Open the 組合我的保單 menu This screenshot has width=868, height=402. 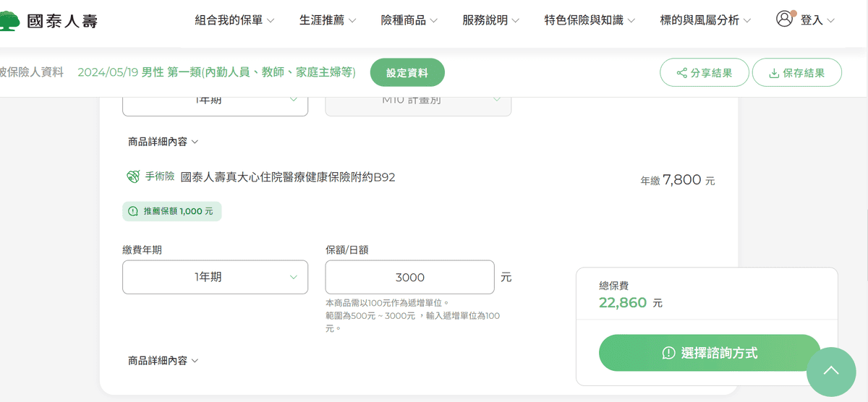tap(235, 20)
